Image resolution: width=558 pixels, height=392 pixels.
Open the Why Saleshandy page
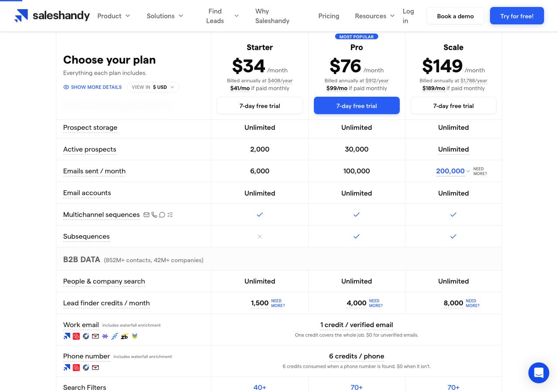click(272, 16)
